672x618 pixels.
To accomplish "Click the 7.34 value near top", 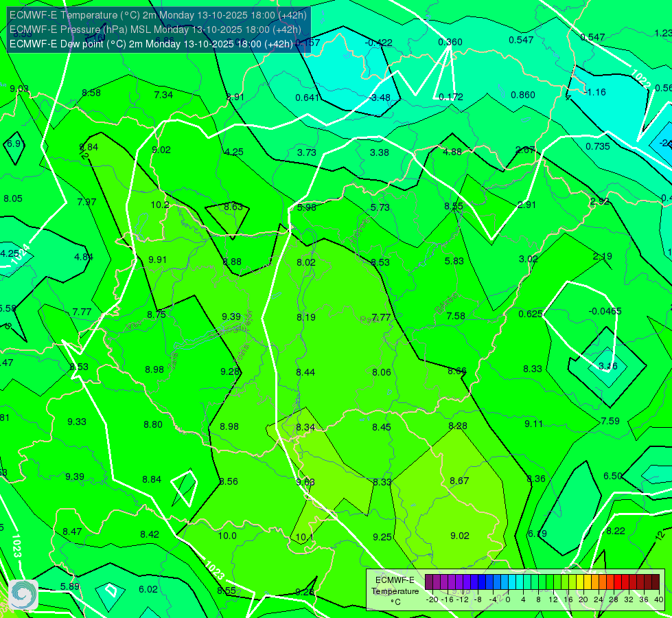I will click(x=163, y=95).
